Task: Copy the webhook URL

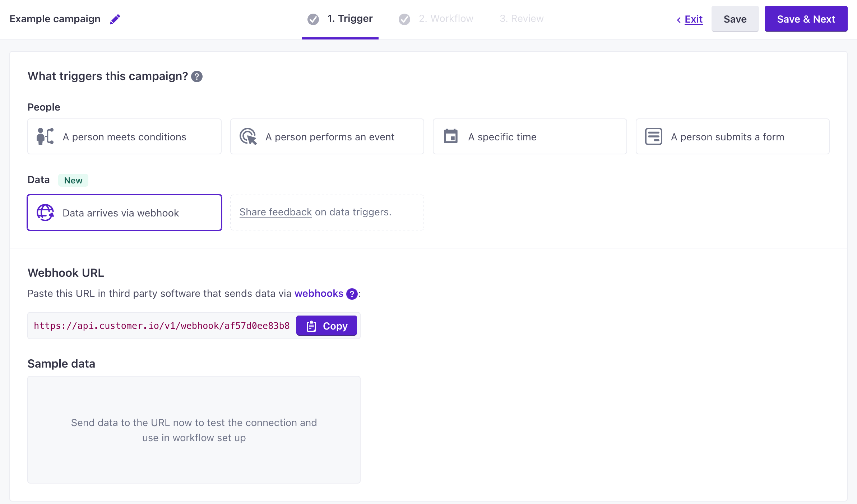Action: 326,326
